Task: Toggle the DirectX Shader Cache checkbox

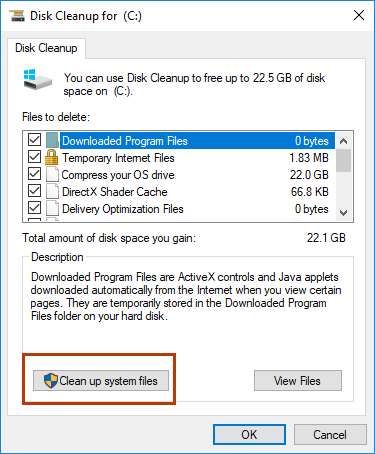Action: click(34, 191)
